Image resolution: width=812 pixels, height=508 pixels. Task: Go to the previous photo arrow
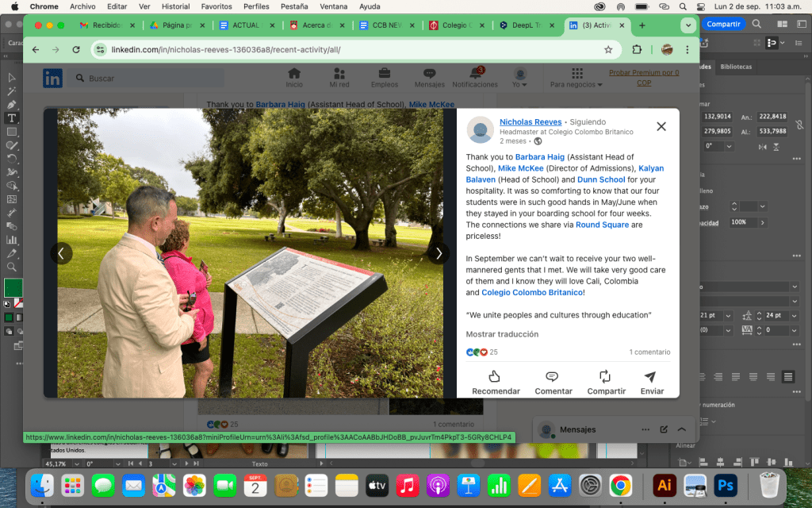pos(62,253)
